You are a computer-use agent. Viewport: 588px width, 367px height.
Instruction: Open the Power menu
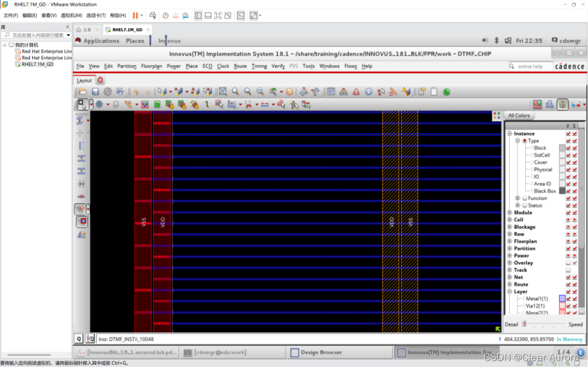(x=174, y=66)
